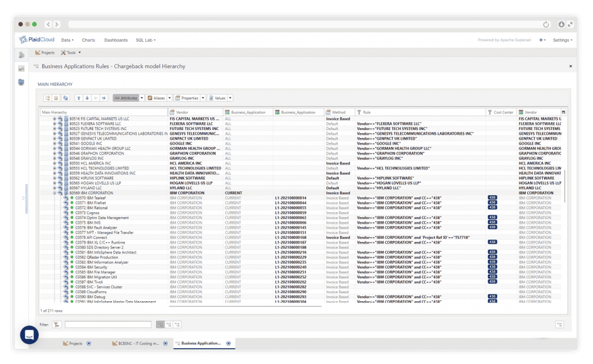The width and height of the screenshot is (593, 364).
Task: Switch to the Projects bottom tab
Action: (x=73, y=343)
